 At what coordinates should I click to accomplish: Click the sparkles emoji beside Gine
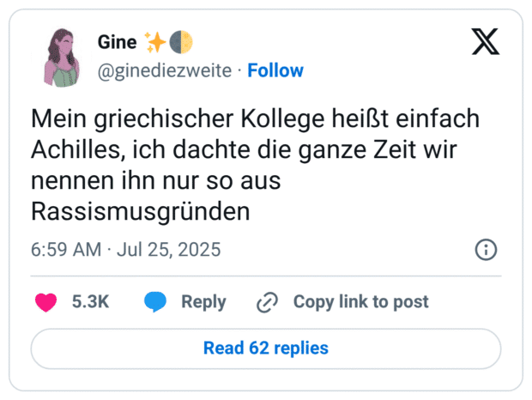(x=156, y=41)
